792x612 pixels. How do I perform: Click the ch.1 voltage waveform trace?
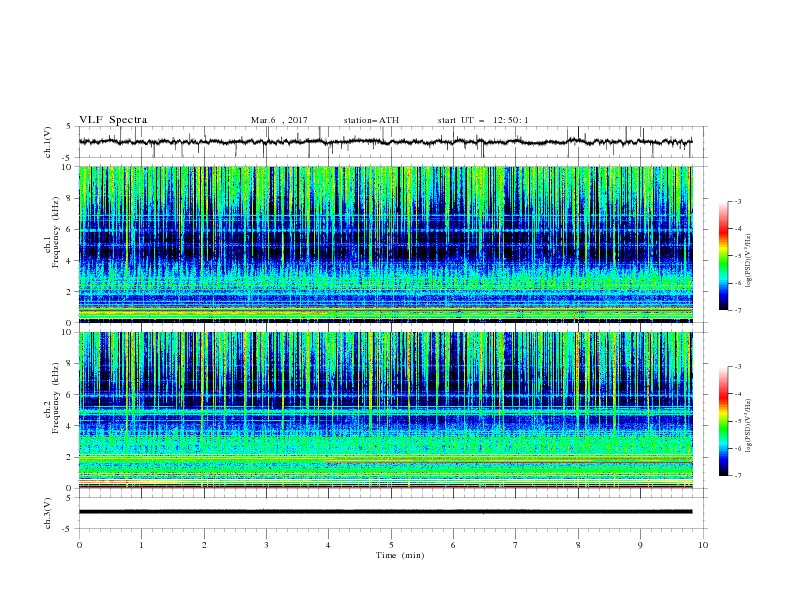(x=385, y=142)
